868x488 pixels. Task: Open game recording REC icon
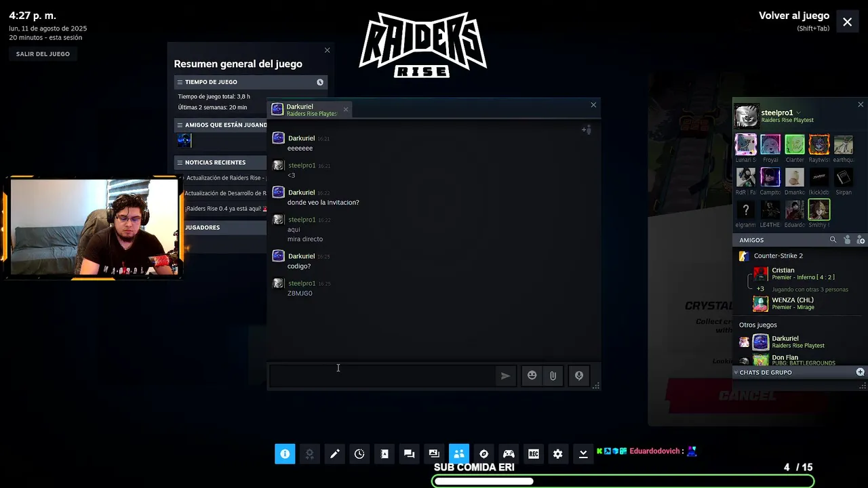(534, 454)
